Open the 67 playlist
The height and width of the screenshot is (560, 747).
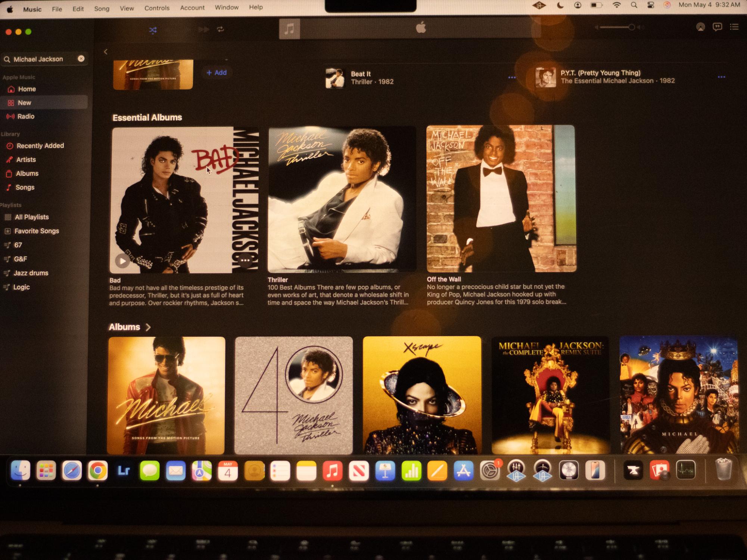point(44,245)
